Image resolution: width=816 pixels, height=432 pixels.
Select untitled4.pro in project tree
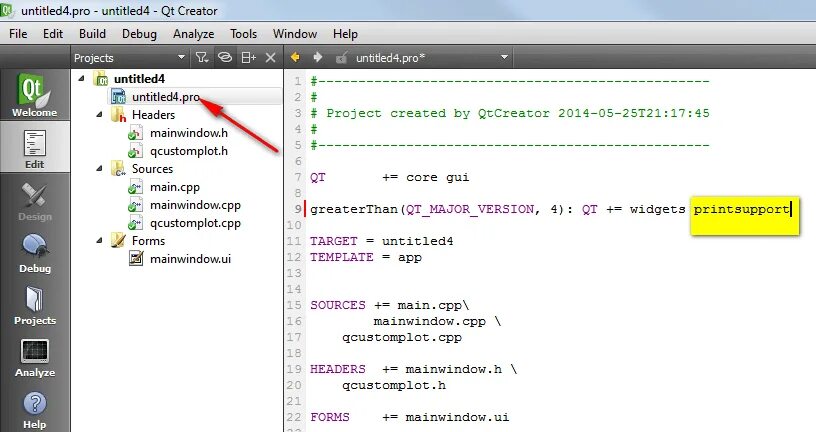[165, 97]
